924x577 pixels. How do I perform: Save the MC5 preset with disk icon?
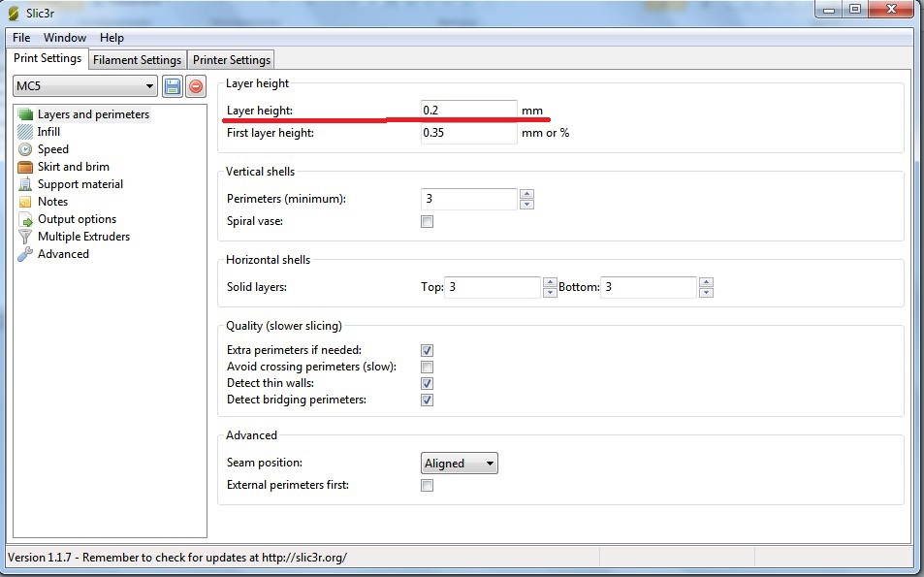click(x=172, y=86)
